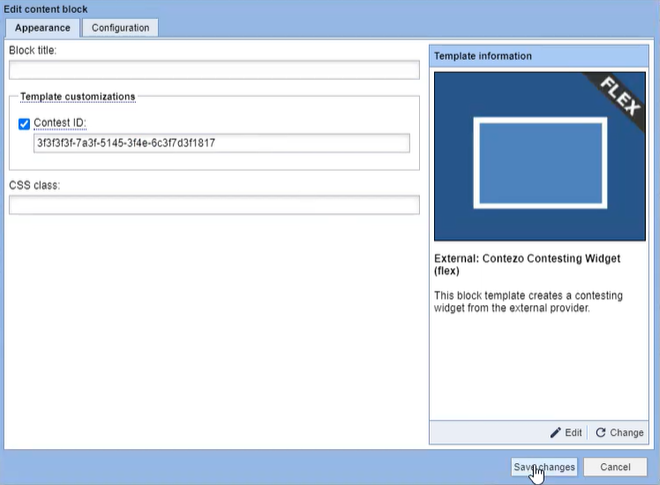Select the Appearance tab
This screenshot has width=660, height=485.
(x=43, y=28)
